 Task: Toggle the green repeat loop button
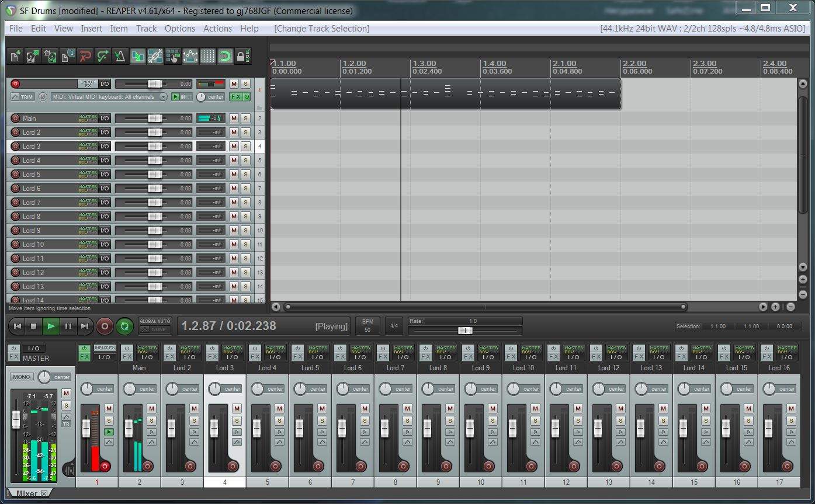click(x=124, y=326)
